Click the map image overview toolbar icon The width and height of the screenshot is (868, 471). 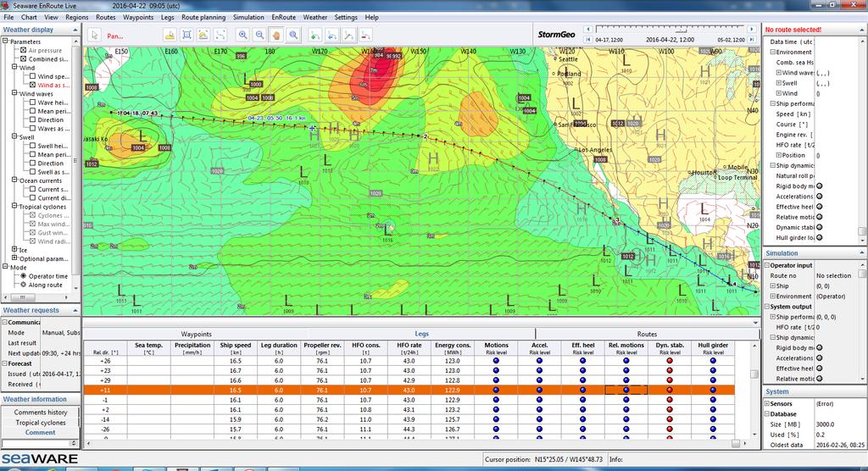tap(203, 36)
